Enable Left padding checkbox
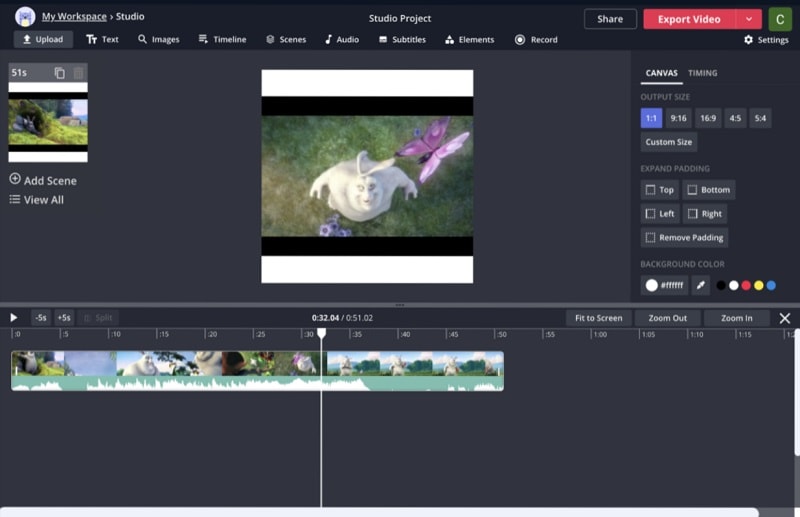800x517 pixels. tap(651, 213)
